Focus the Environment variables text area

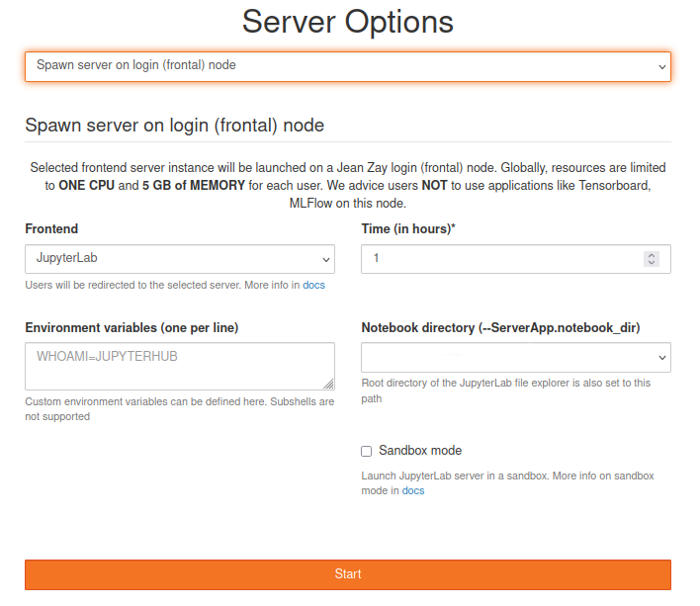[x=179, y=366]
